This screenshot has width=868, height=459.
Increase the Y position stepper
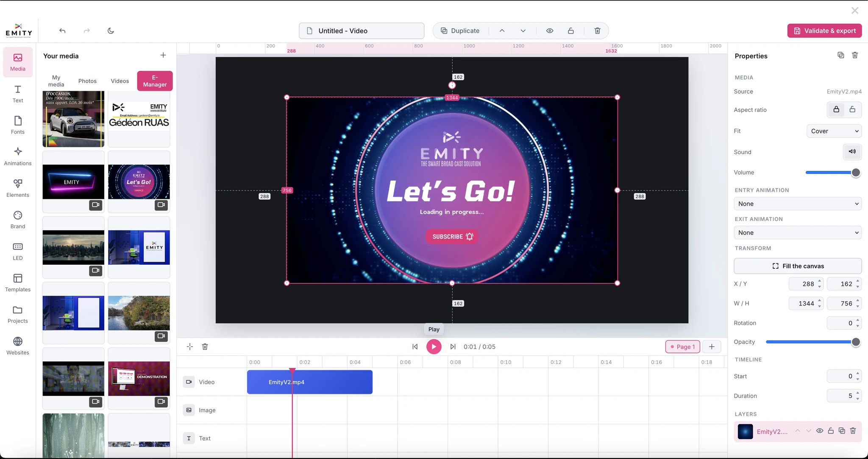857,281
